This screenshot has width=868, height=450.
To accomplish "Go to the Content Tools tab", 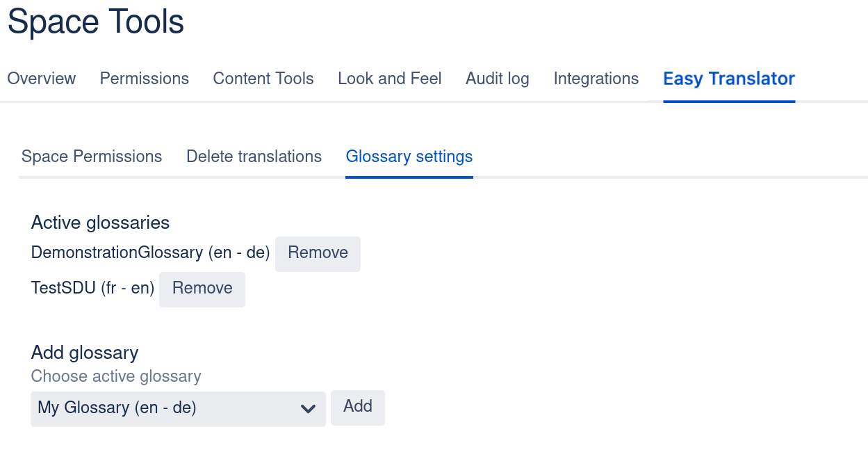I will (x=263, y=79).
